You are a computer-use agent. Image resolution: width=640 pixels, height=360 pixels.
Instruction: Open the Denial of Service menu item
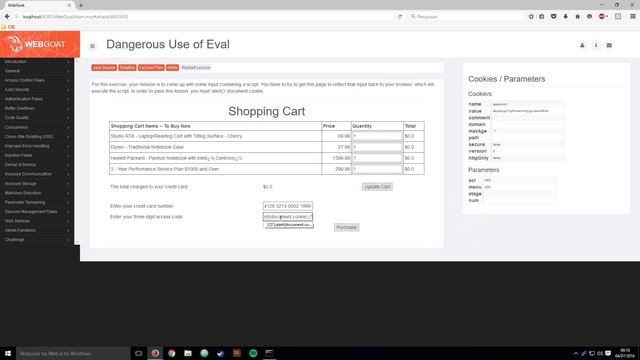pos(37,165)
